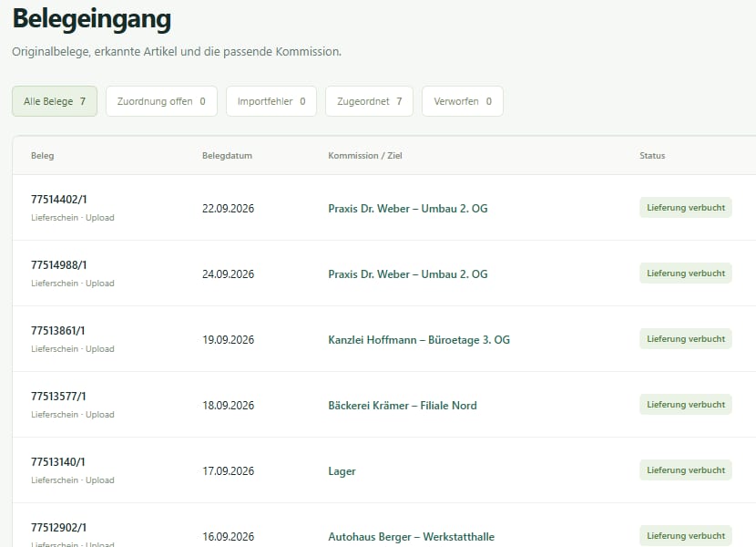Click the Status column header
This screenshot has height=547, width=756.
pos(652,156)
